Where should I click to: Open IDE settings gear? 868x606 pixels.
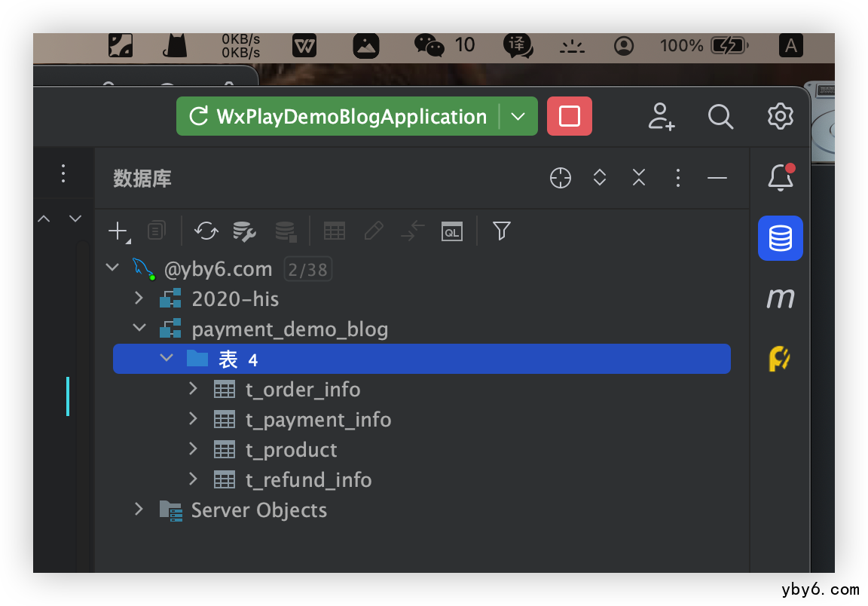click(x=781, y=116)
